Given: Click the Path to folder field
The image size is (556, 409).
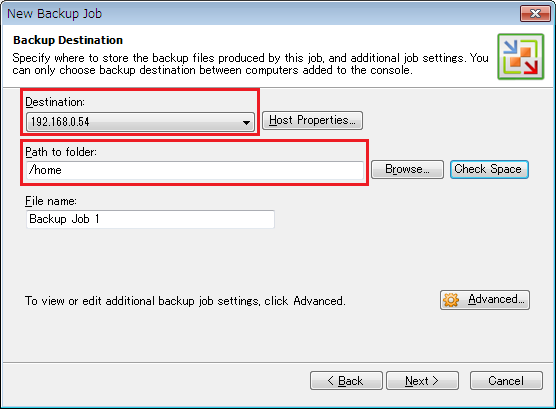Looking at the screenshot, I should click(x=195, y=170).
